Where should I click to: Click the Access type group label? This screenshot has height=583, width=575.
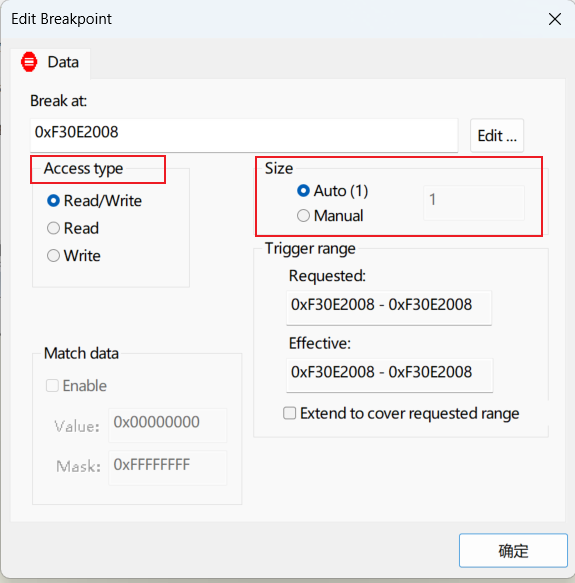[83, 168]
